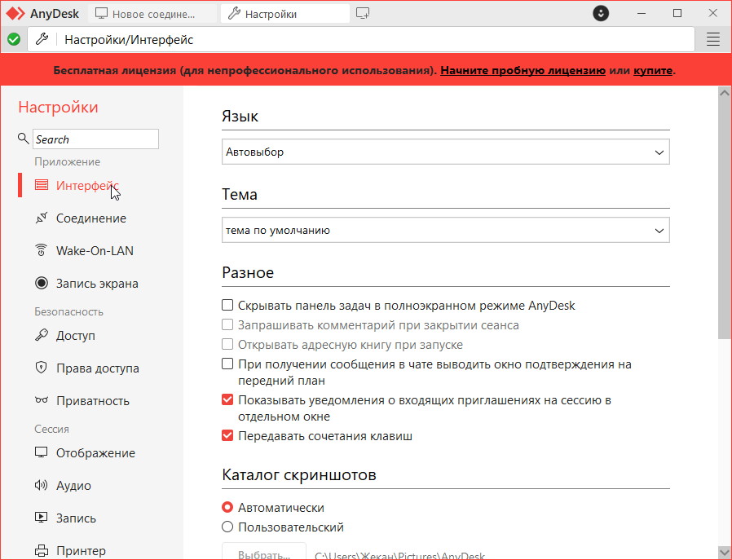
Task: Click the Настройки/Интерфейс address field
Action: (361, 40)
